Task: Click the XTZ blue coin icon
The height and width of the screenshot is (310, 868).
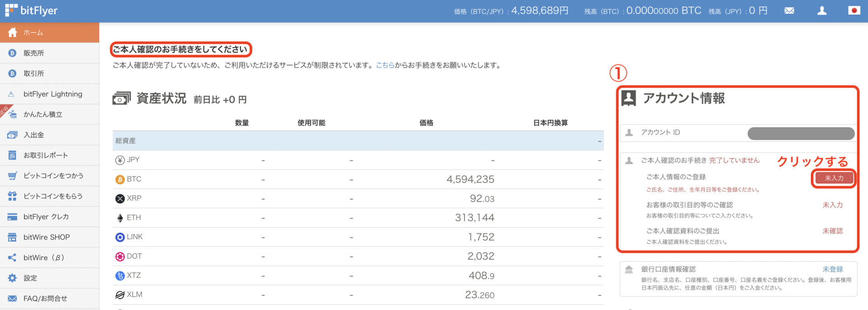Action: click(x=120, y=276)
